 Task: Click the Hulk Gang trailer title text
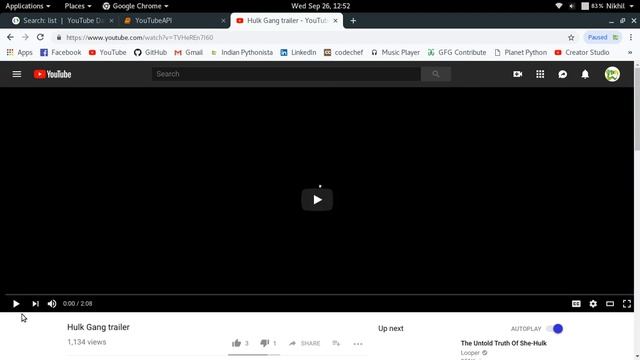98,327
